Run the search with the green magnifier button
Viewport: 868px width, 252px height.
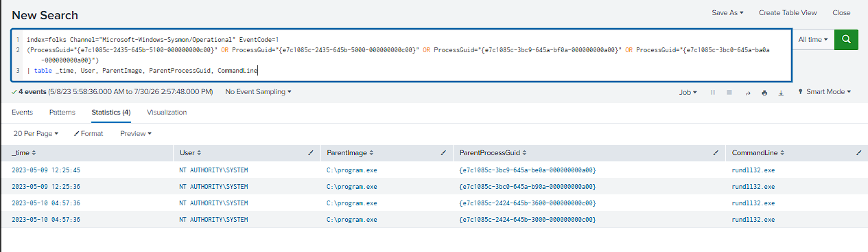(846, 40)
